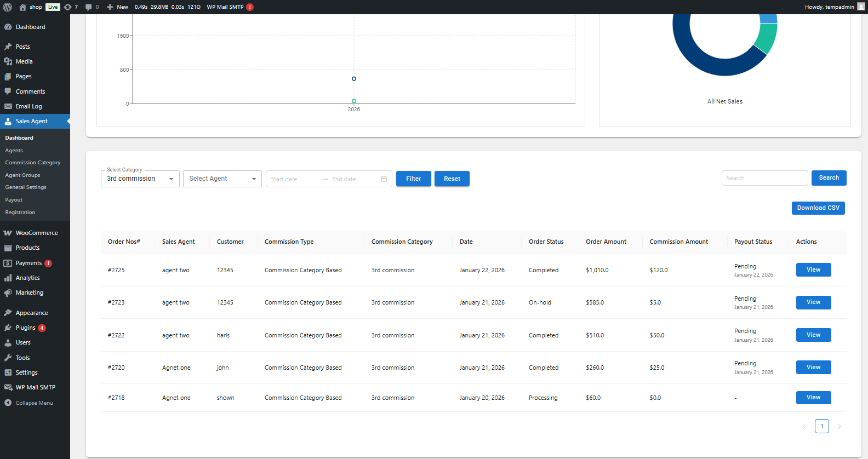Open the Commission Category submenu item

pos(33,163)
